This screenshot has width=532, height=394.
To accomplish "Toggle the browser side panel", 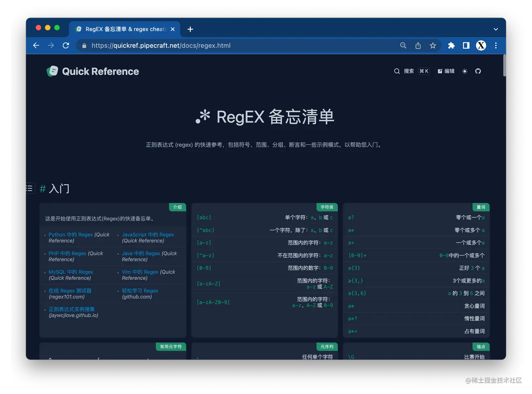I will click(x=466, y=45).
